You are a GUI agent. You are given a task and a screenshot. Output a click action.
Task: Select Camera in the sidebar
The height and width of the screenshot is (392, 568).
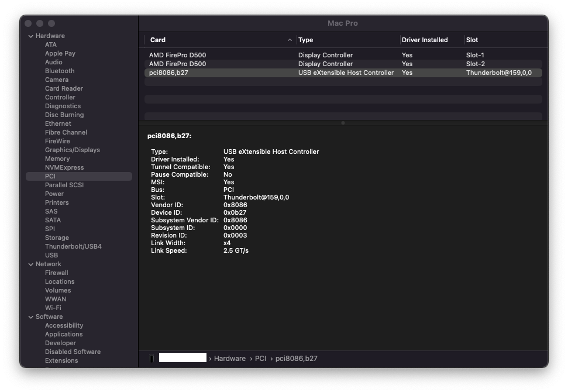57,80
